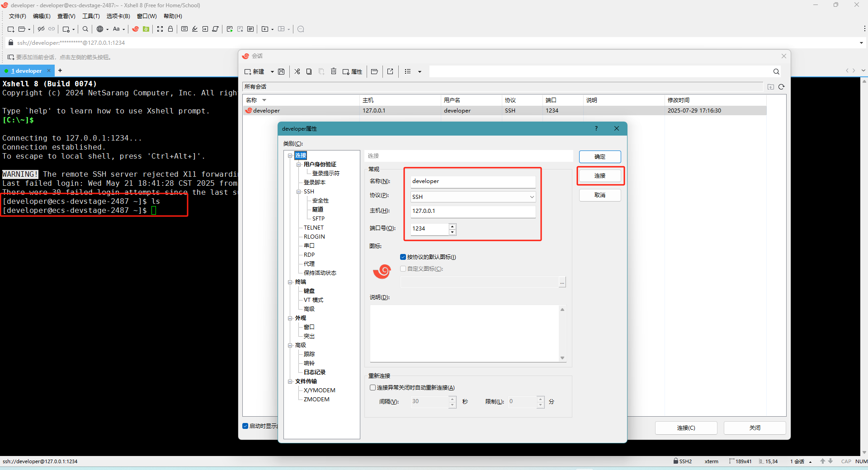Click the Aa font icon in main toolbar

coord(116,29)
